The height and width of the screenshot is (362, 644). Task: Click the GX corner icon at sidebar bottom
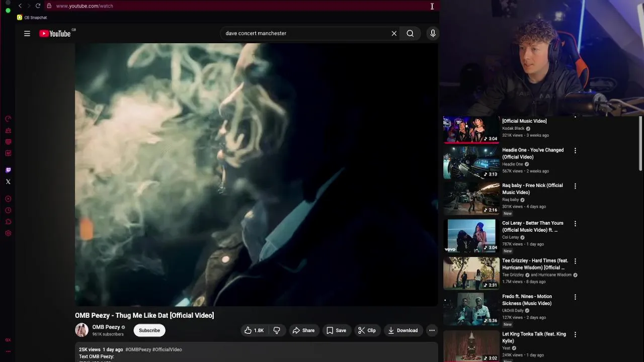pyautogui.click(x=8, y=340)
